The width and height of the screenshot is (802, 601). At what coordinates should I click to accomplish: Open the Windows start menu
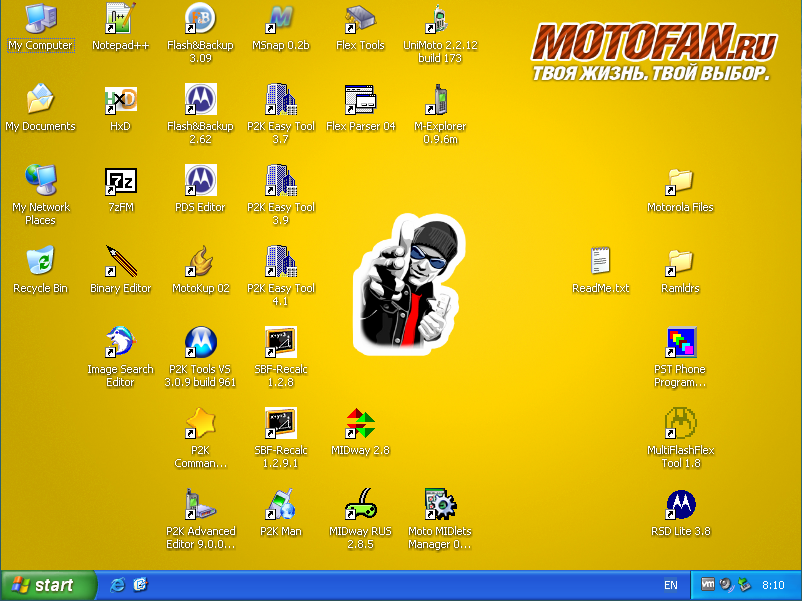[49, 585]
